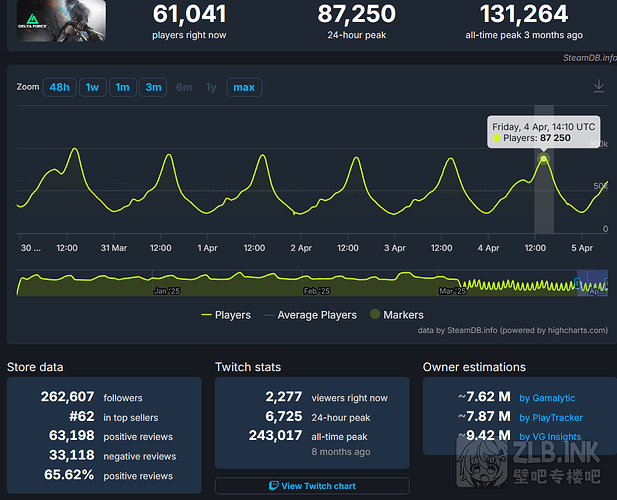Click the 5 Apr x-axis label
The height and width of the screenshot is (500, 617).
pyautogui.click(x=582, y=248)
